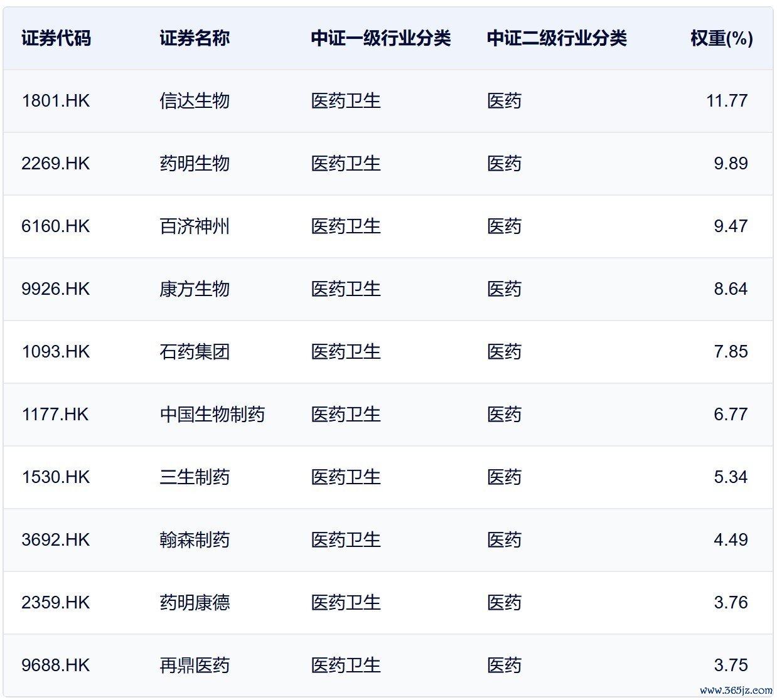
Task: Click 医药卫生 in the 三生制药 row
Action: point(346,477)
